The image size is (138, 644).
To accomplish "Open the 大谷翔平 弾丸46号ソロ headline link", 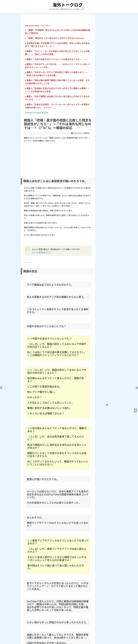I will (x=57, y=106).
